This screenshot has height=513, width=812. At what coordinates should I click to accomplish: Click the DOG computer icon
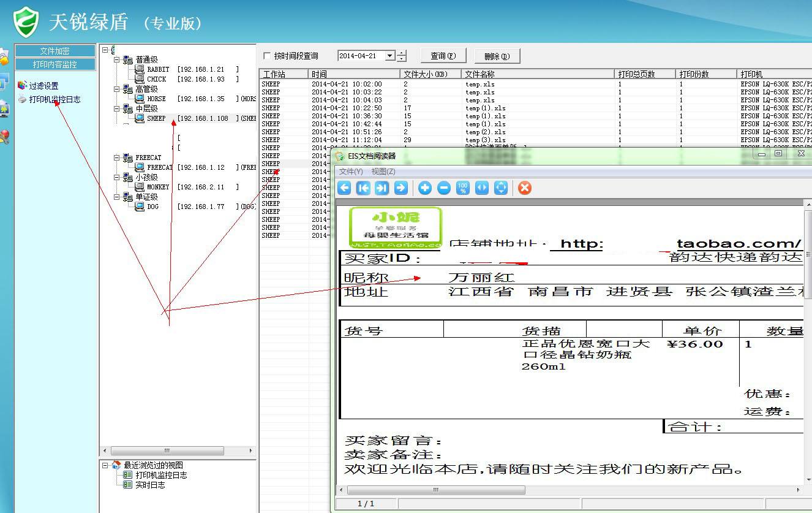click(x=140, y=207)
